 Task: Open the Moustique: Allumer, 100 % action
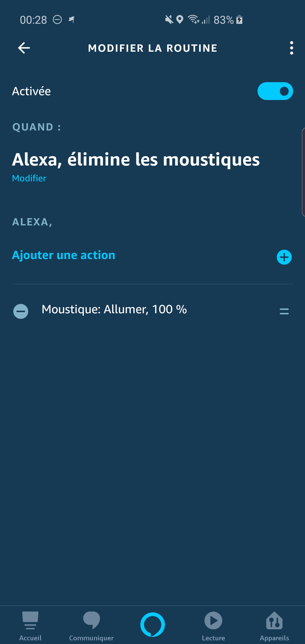pos(114,310)
